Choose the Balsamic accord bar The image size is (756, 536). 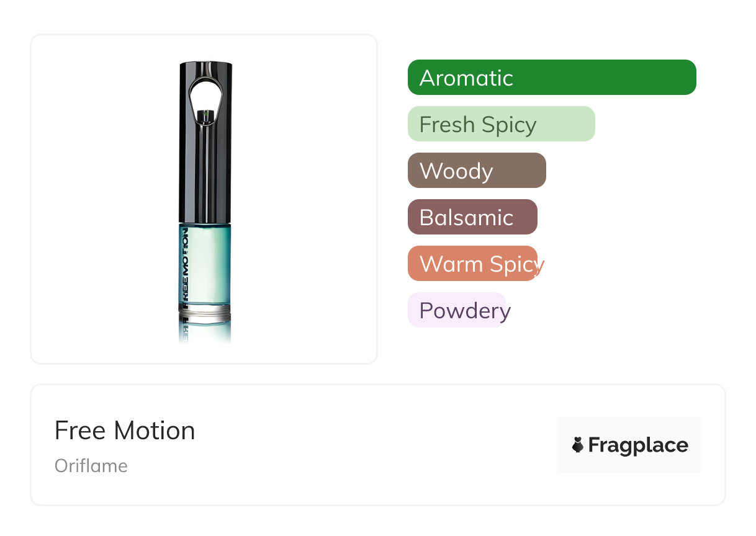[472, 217]
